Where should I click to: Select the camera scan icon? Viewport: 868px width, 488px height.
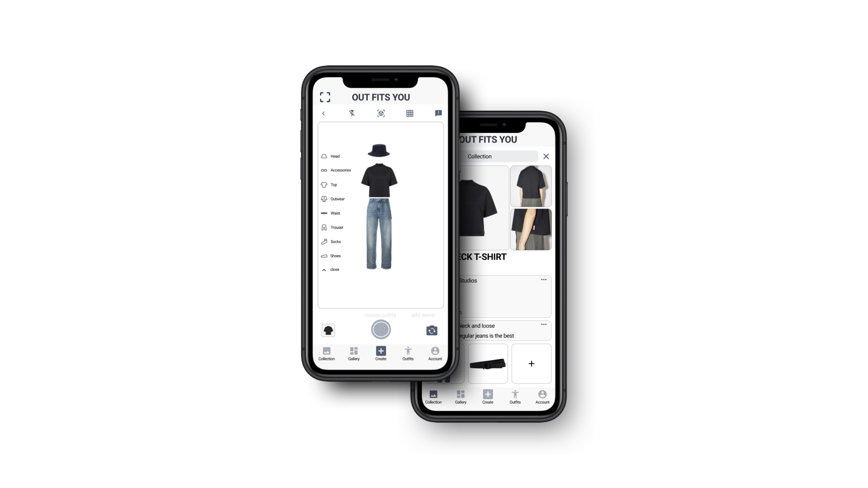click(380, 114)
